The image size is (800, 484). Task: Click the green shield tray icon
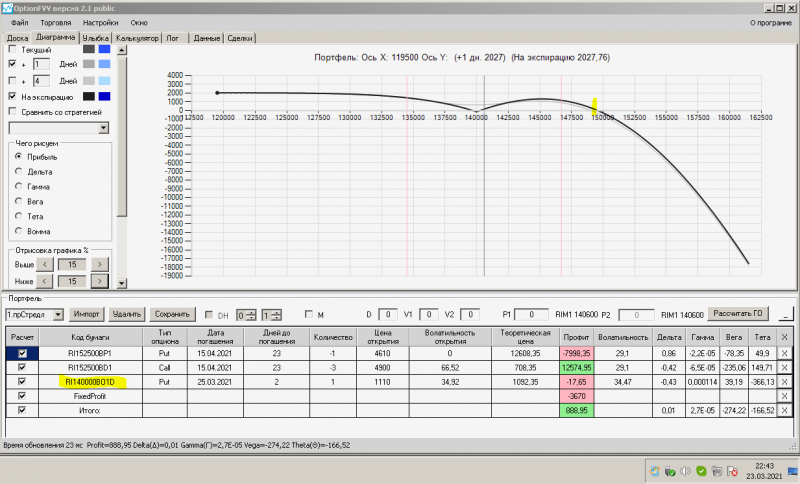pyautogui.click(x=701, y=471)
